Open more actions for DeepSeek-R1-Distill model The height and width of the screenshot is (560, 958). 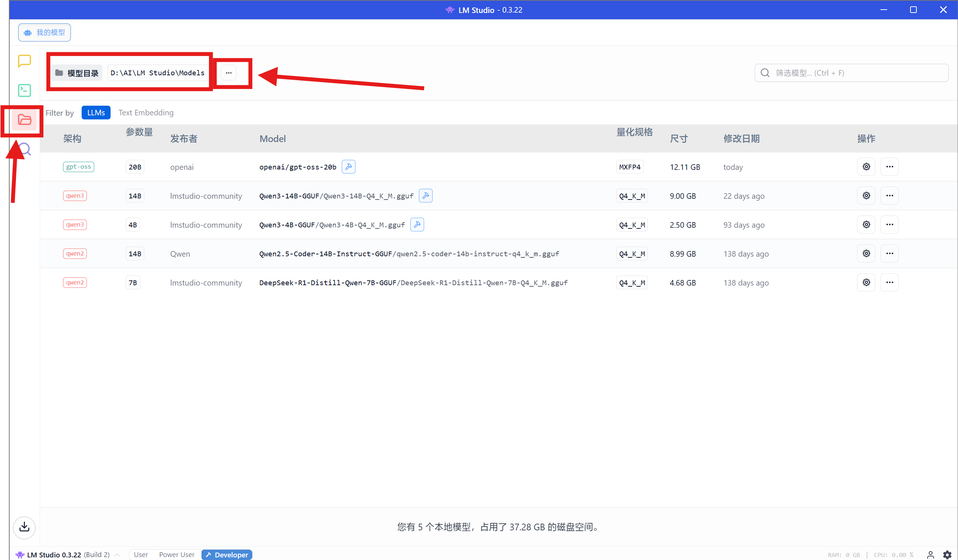889,282
